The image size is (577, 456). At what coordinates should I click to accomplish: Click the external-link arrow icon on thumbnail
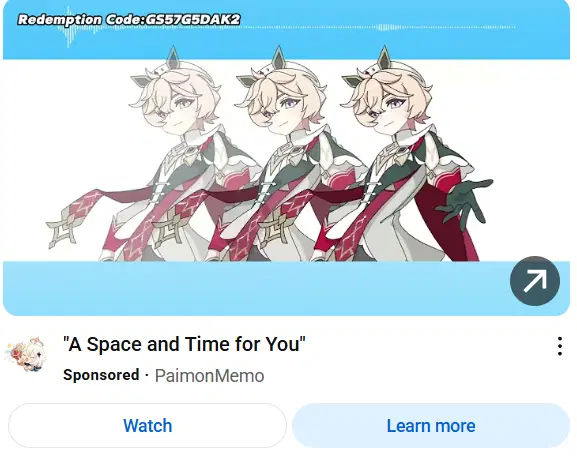[535, 281]
